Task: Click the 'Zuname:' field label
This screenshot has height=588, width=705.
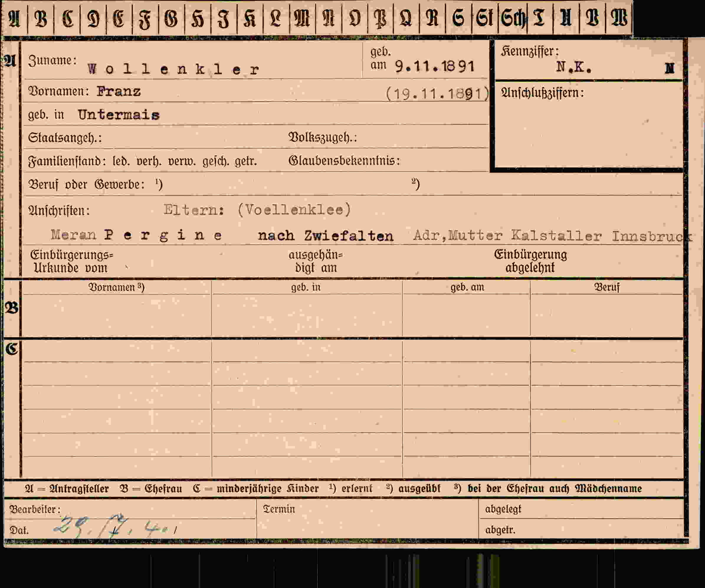Action: pos(53,60)
